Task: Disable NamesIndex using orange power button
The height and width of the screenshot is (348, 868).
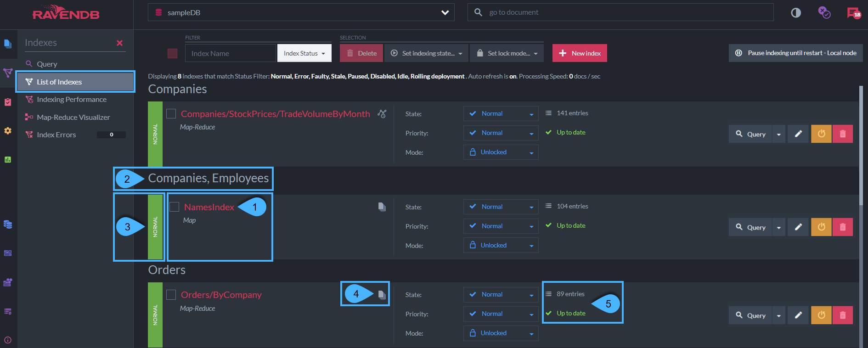Action: pos(821,227)
